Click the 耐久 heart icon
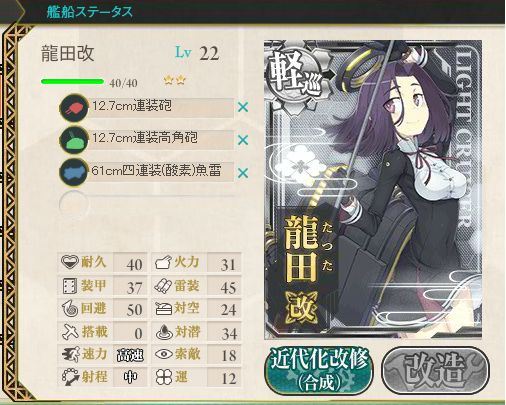This screenshot has width=506, height=405. tap(70, 262)
